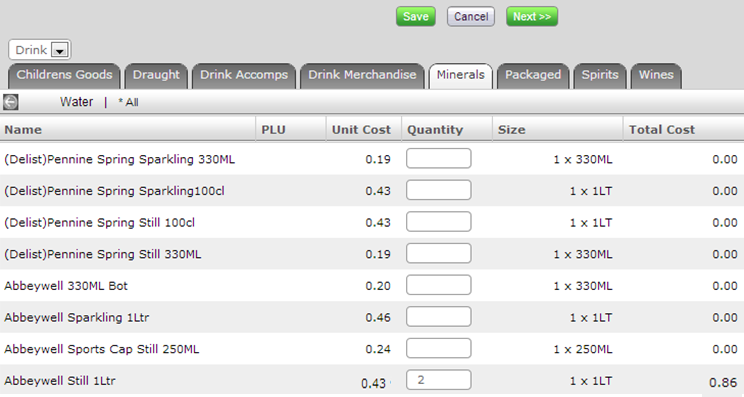Open the Spirits tab
The height and width of the screenshot is (397, 744).
pyautogui.click(x=600, y=75)
